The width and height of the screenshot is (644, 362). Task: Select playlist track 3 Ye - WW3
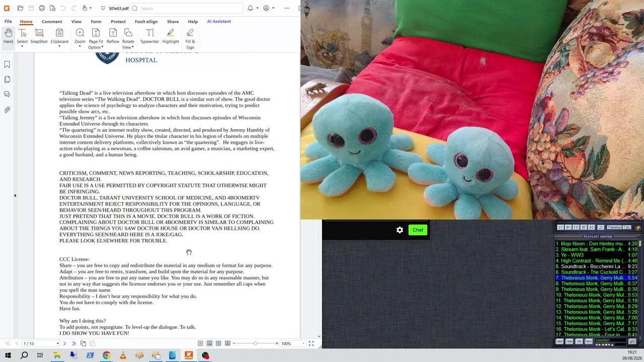(596, 255)
